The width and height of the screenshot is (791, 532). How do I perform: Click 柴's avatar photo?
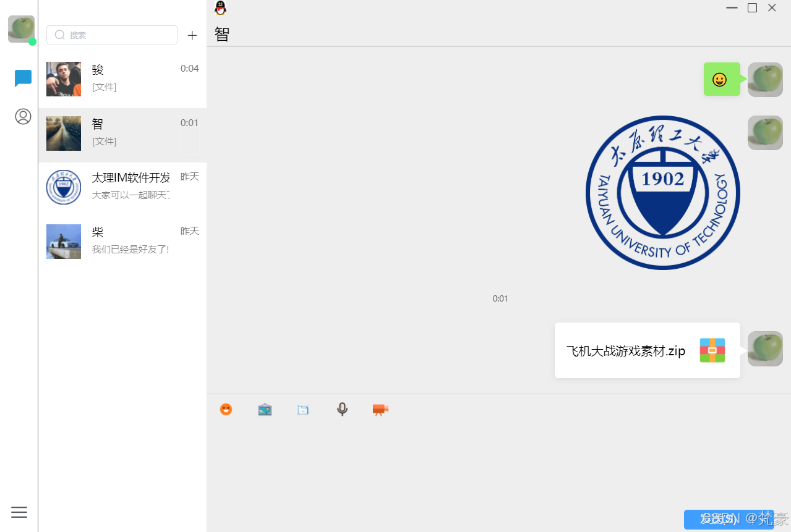coord(64,242)
